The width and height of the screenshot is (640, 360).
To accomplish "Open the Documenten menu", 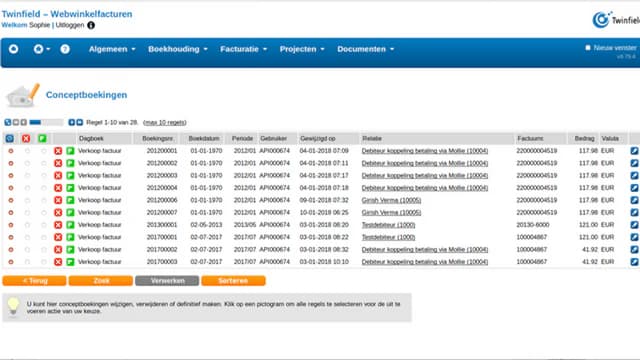I will [x=366, y=49].
